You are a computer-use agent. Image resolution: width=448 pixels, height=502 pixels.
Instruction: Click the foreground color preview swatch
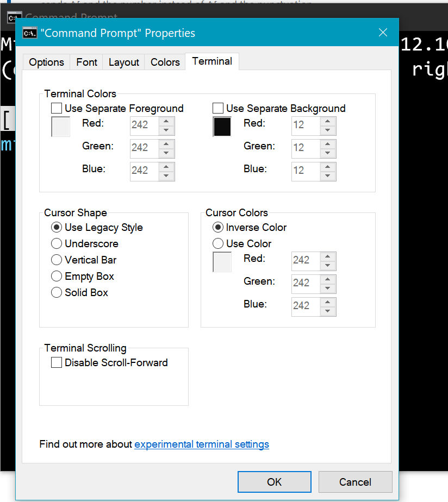tap(60, 127)
